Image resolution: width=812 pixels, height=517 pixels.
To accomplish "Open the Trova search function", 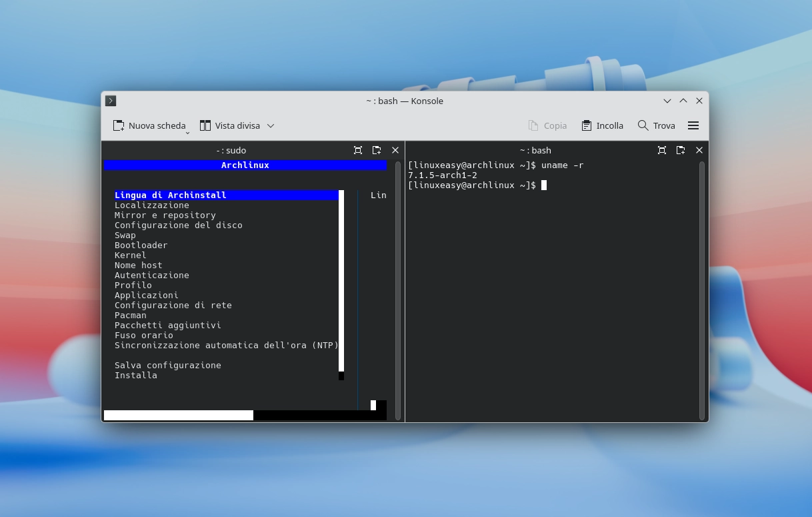I will [657, 125].
